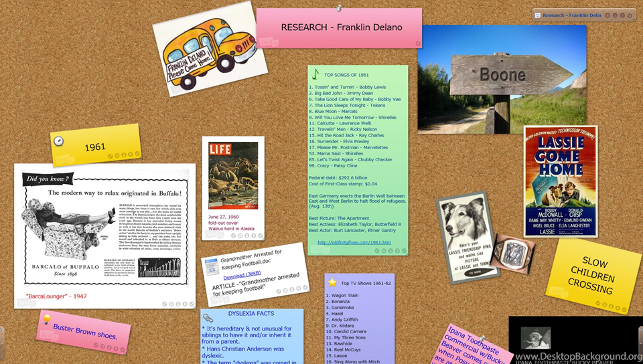Edit the Slow Children Crossing sticky
Screen dimensions: 643x364
pos(598,303)
